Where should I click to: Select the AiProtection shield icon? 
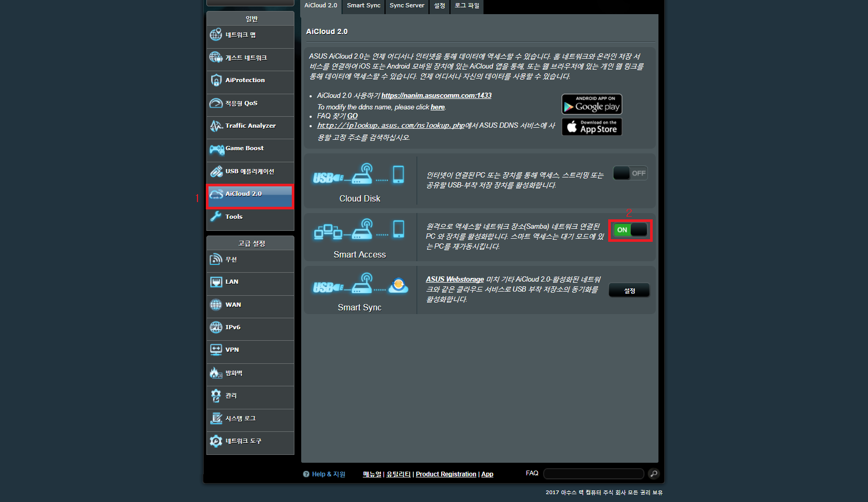point(216,80)
